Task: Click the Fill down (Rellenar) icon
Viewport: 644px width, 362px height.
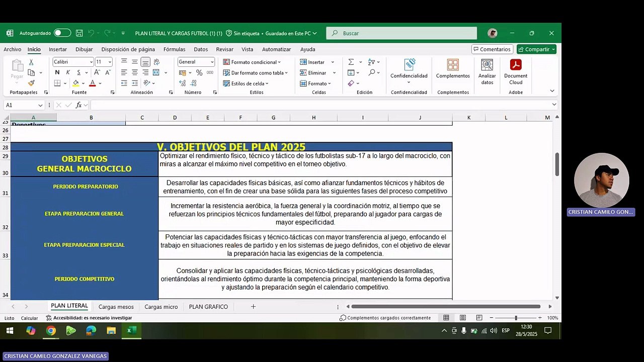Action: point(351,72)
